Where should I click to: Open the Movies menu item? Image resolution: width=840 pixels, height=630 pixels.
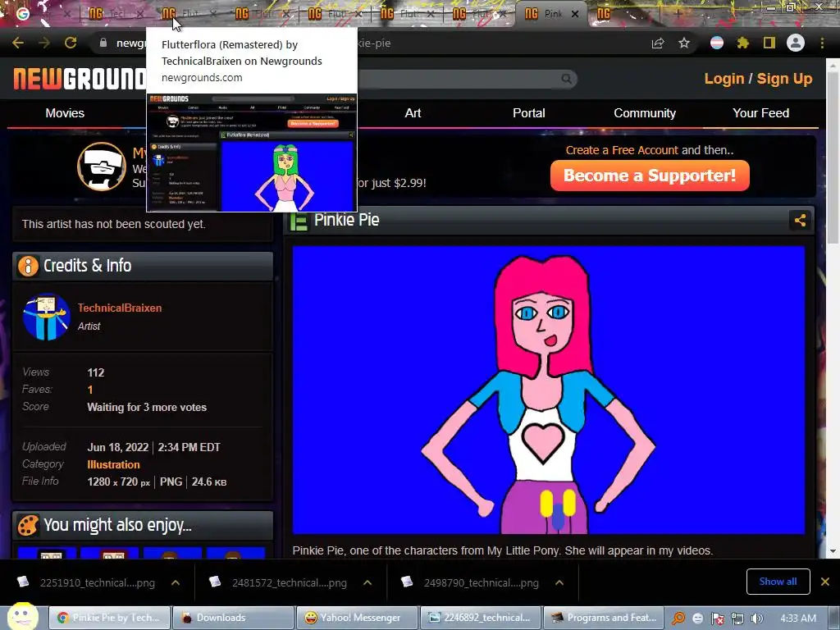pos(65,113)
